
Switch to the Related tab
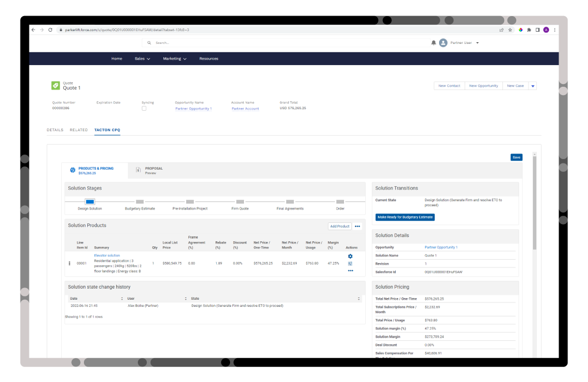click(78, 130)
